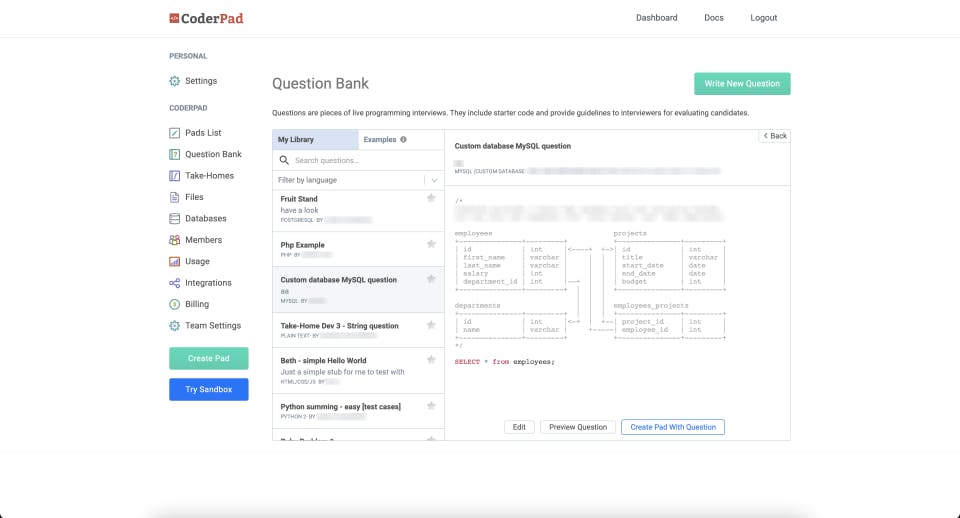Click the Pads List sidebar icon

pyautogui.click(x=174, y=133)
